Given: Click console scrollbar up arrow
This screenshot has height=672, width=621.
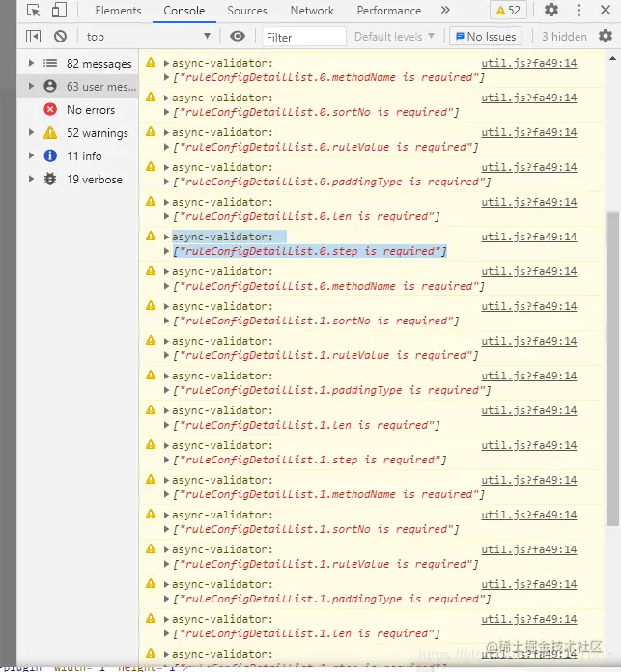Looking at the screenshot, I should point(613,58).
